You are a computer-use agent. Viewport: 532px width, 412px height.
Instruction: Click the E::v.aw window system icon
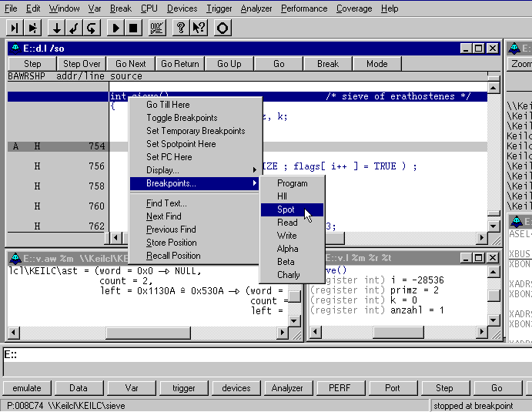[x=15, y=259]
